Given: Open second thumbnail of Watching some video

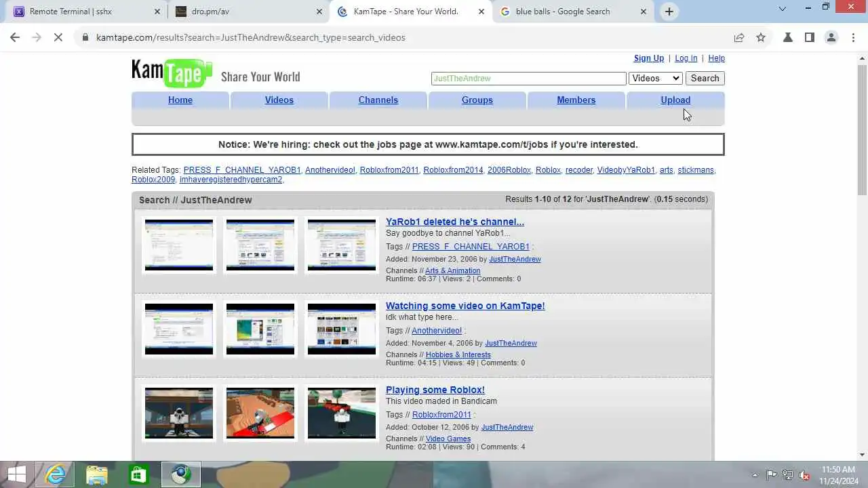Looking at the screenshot, I should tap(260, 329).
